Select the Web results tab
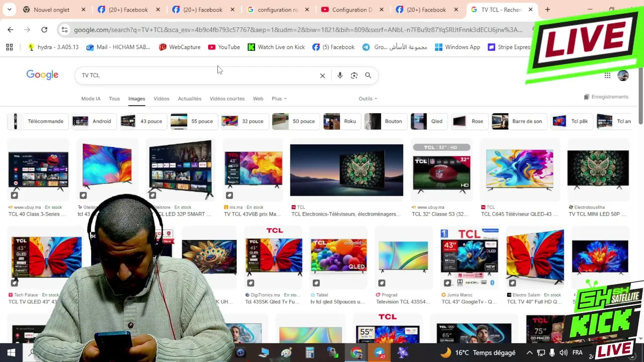The width and height of the screenshot is (644, 362). click(258, 99)
